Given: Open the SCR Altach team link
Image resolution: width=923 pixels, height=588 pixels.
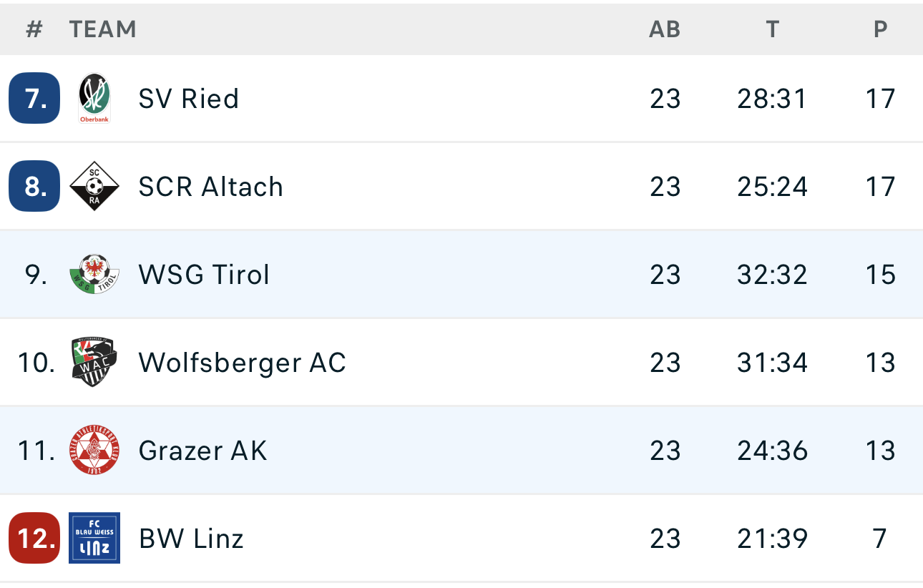Looking at the screenshot, I should point(211,187).
